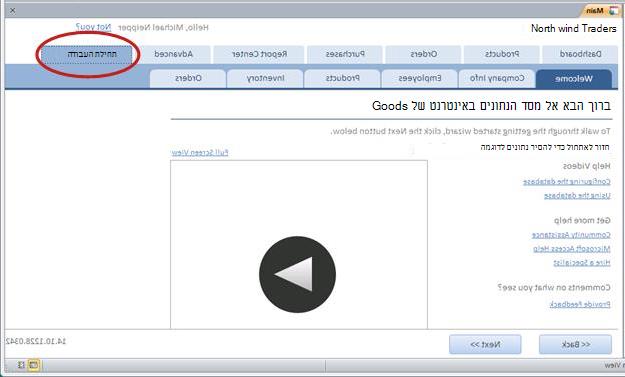Select the Main document tab

coord(601,11)
